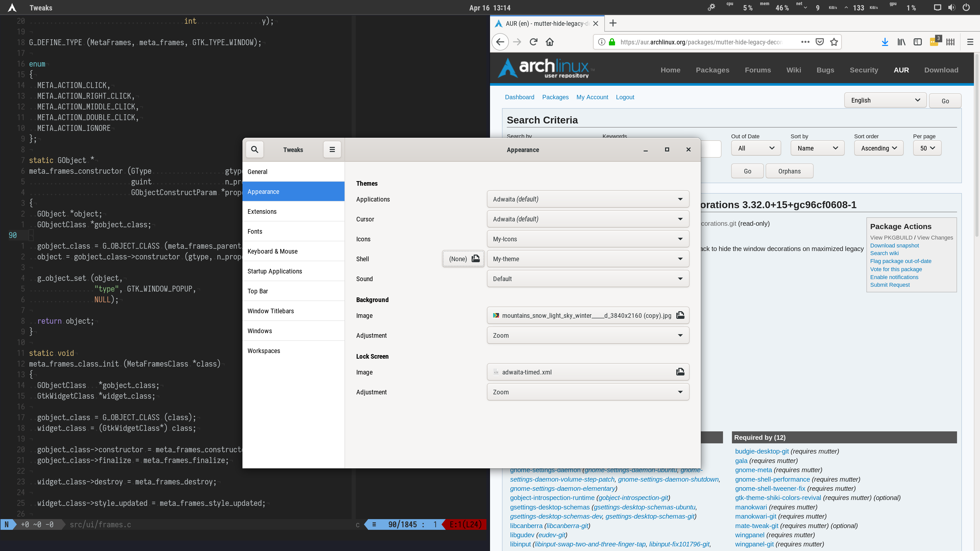980x551 pixels.
Task: Open background Adjustment Zoom dropdown
Action: [x=588, y=335]
